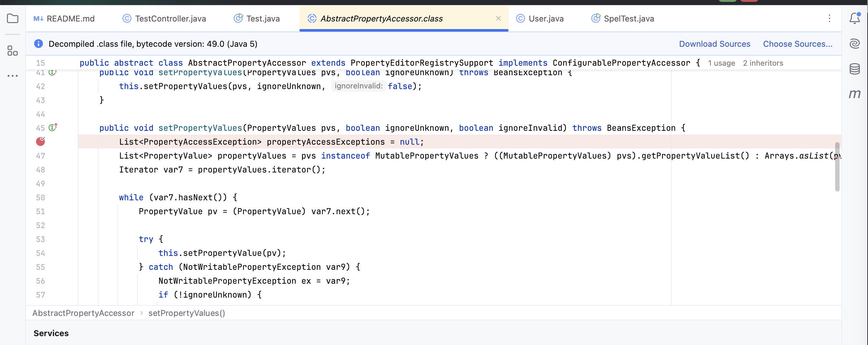Click the Download Sources link
This screenshot has width=868, height=345.
[714, 44]
